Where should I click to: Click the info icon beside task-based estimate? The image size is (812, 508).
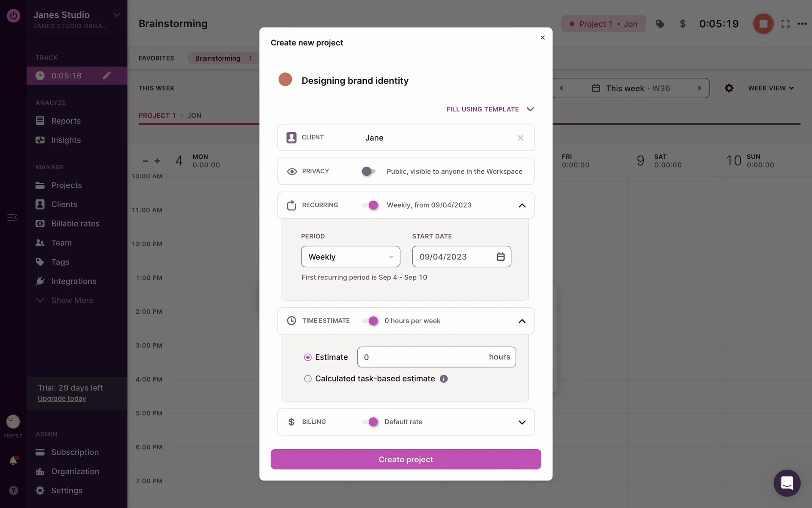tap(444, 379)
